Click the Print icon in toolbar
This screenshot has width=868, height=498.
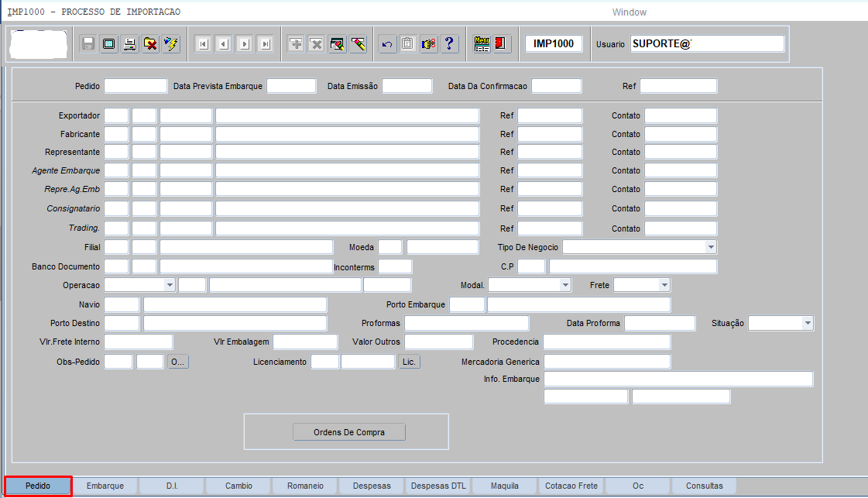(x=130, y=44)
